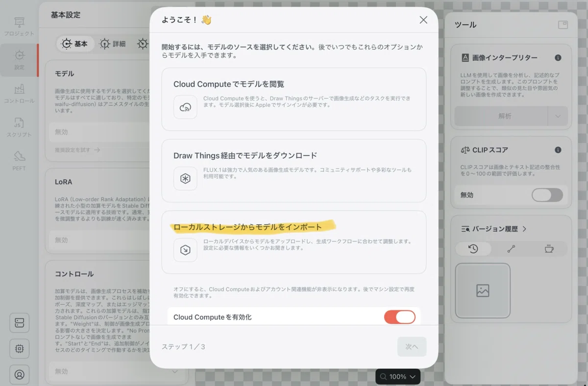Toggle Cloud Computeを有効化 switch
The width and height of the screenshot is (588, 386).
[x=399, y=317]
